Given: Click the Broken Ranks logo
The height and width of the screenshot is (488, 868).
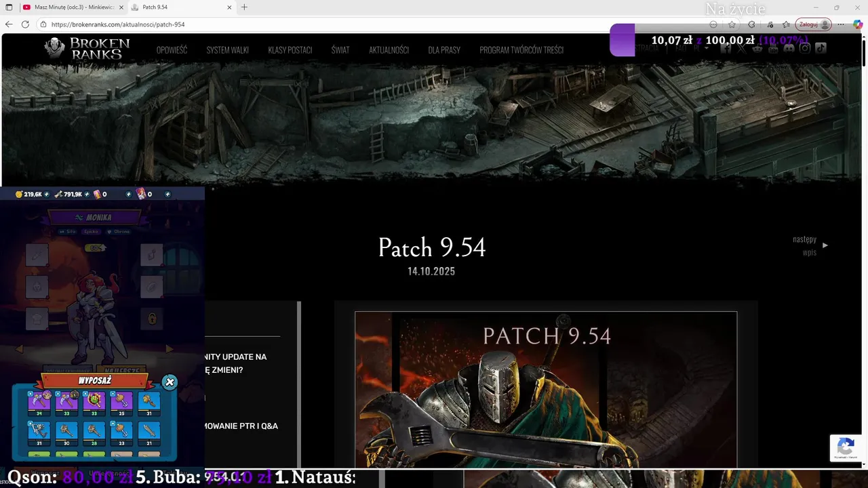Looking at the screenshot, I should 87,49.
